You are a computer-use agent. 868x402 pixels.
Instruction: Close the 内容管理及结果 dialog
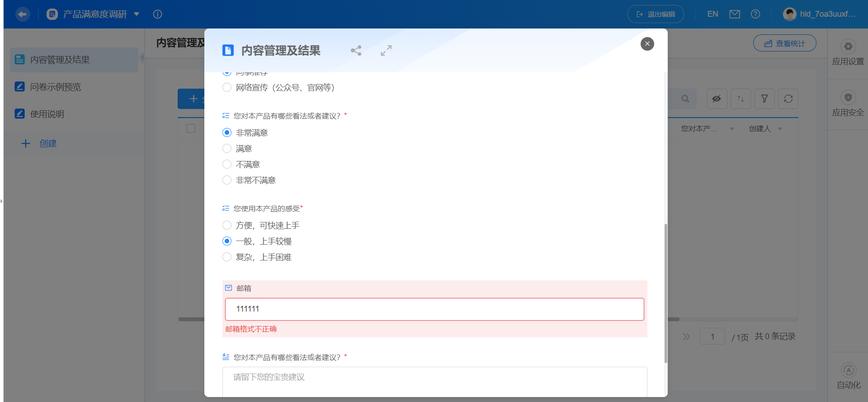(647, 43)
